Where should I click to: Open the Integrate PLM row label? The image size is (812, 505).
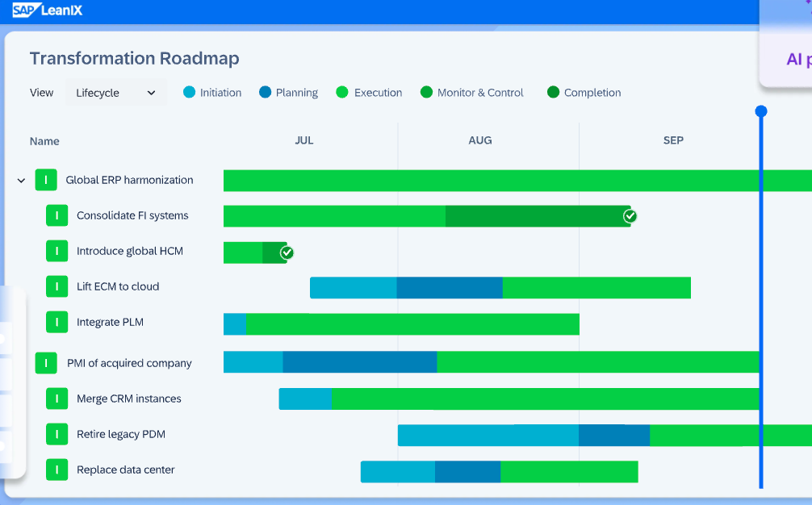tap(111, 322)
